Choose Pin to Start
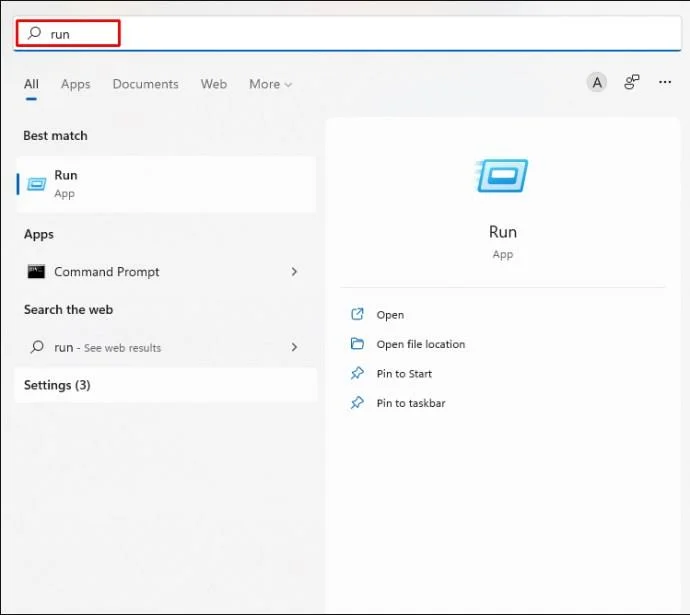 pyautogui.click(x=404, y=374)
